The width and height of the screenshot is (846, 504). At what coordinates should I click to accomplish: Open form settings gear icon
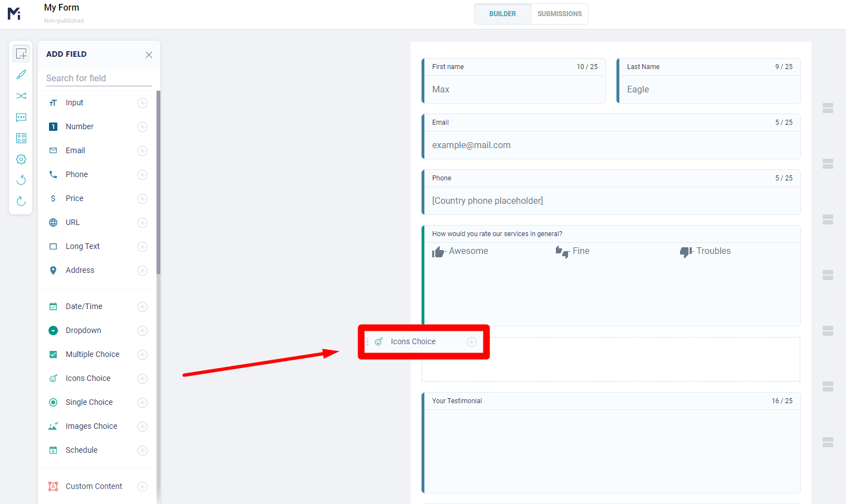[x=21, y=159]
